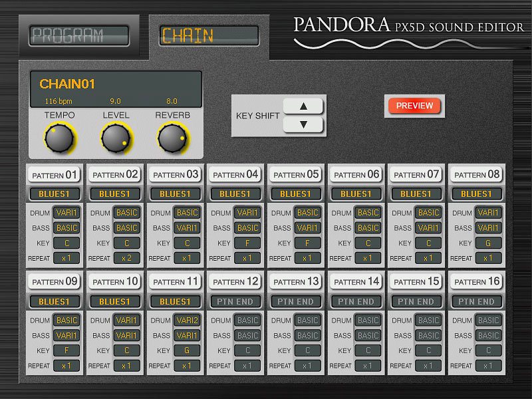Change Pattern 01 KEY C value
The image size is (532, 399).
click(66, 243)
